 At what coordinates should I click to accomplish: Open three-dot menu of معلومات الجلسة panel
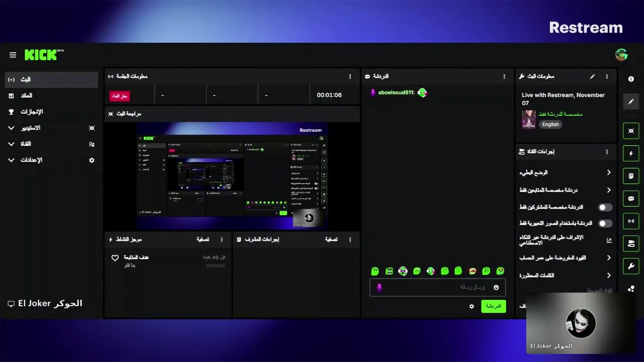[350, 76]
